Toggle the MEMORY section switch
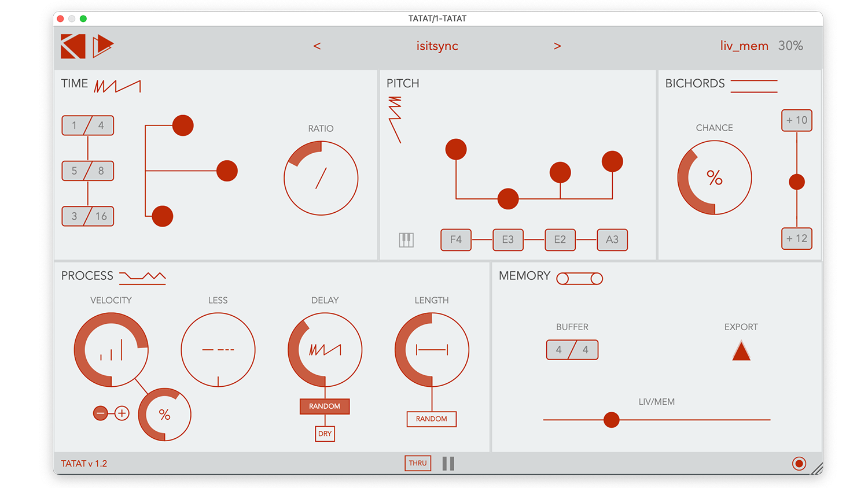868x488 pixels. click(x=580, y=279)
